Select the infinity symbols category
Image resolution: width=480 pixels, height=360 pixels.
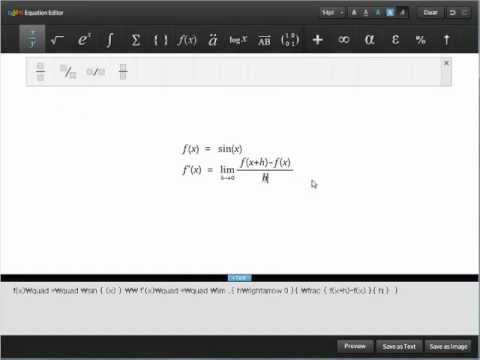tap(344, 40)
